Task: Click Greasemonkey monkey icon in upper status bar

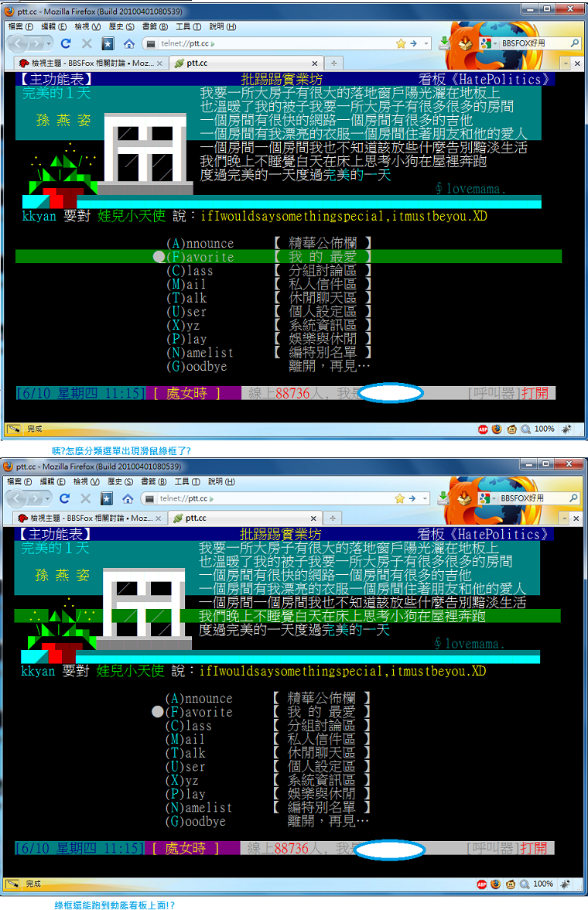Action: coord(511,429)
